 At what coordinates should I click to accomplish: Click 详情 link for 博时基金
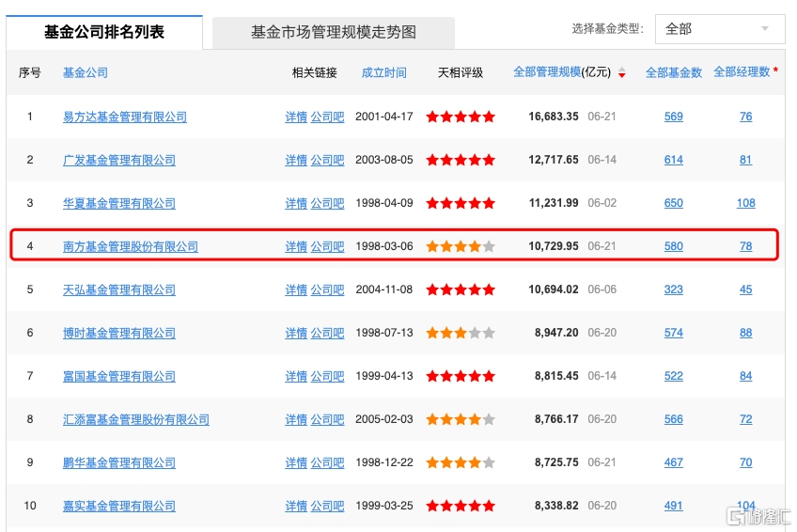(296, 333)
